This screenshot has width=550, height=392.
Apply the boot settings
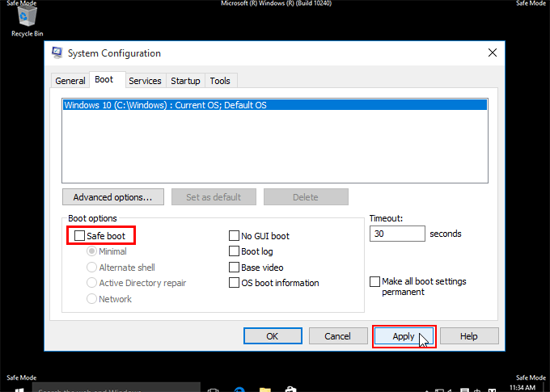(404, 336)
